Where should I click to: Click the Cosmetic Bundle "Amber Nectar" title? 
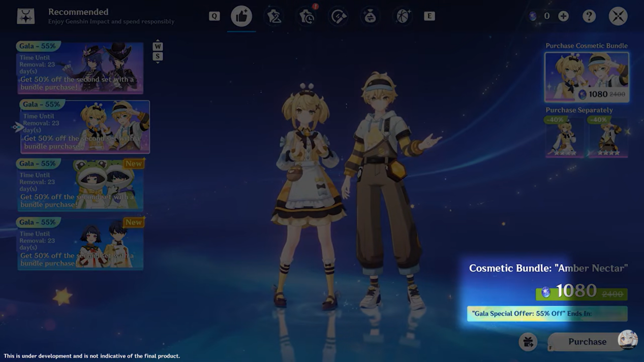pyautogui.click(x=548, y=268)
